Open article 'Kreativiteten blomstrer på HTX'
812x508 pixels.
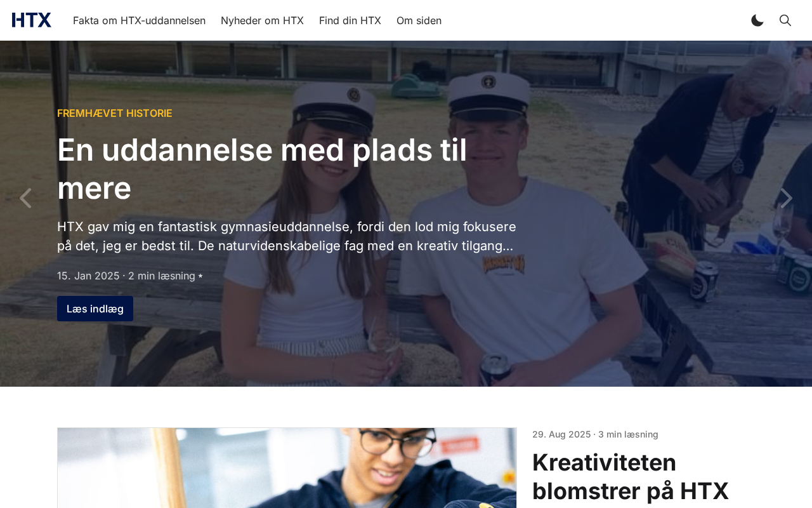(631, 476)
